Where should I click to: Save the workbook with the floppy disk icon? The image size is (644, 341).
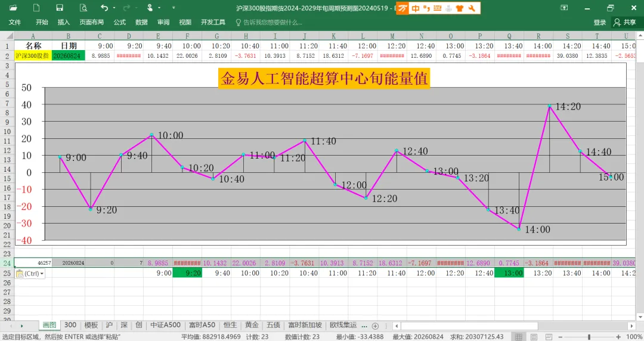60,8
